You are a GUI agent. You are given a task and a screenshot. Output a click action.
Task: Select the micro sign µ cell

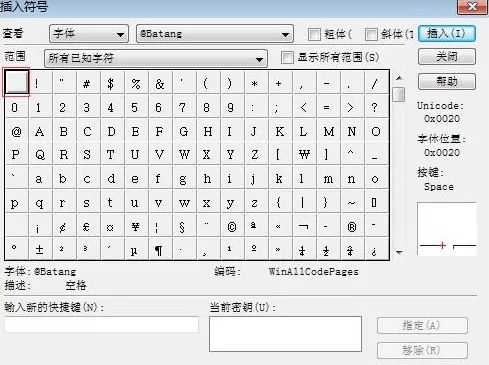pyautogui.click(x=136, y=249)
